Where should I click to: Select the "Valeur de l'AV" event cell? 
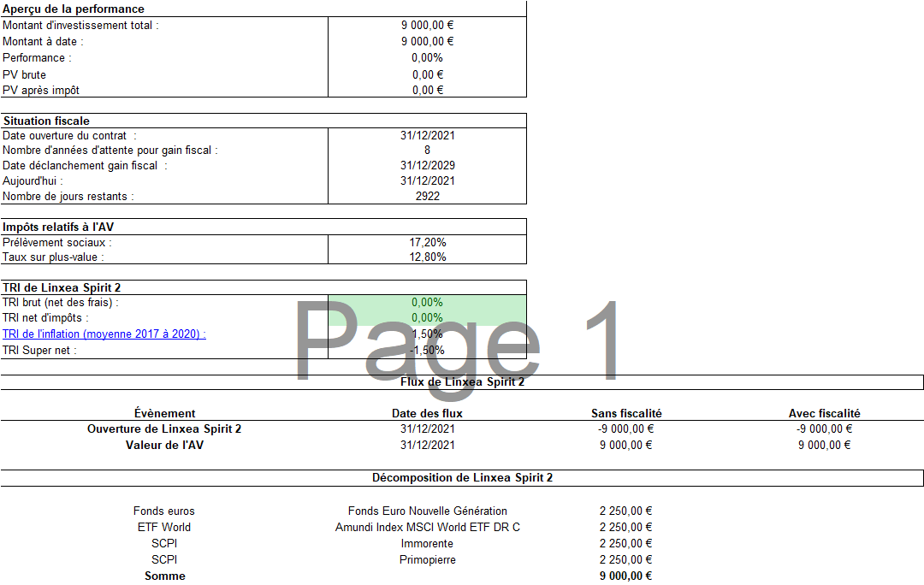[164, 446]
